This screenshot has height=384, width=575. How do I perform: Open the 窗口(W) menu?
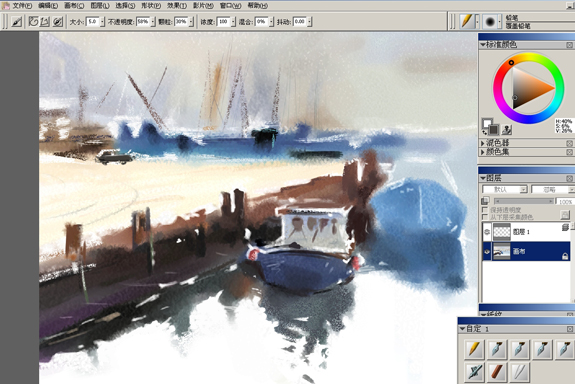point(230,6)
